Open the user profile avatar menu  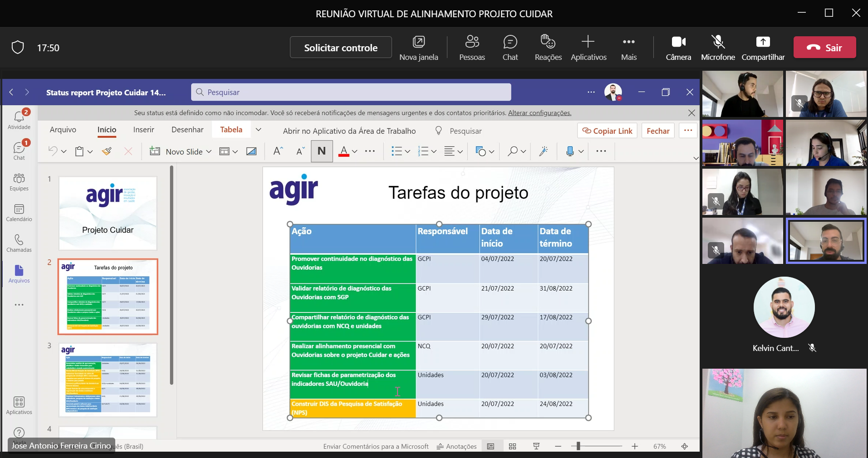coord(613,92)
